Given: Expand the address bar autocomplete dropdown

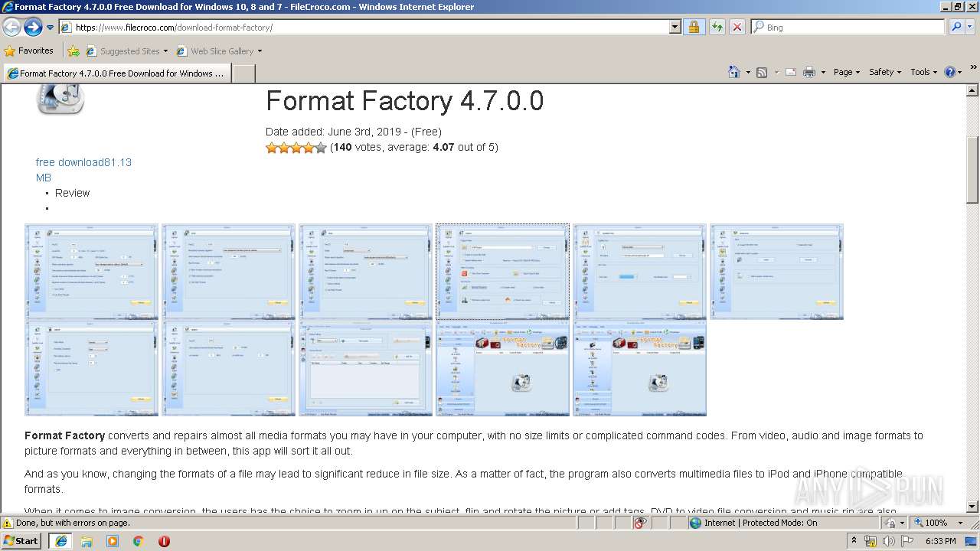Looking at the screenshot, I should (x=675, y=28).
